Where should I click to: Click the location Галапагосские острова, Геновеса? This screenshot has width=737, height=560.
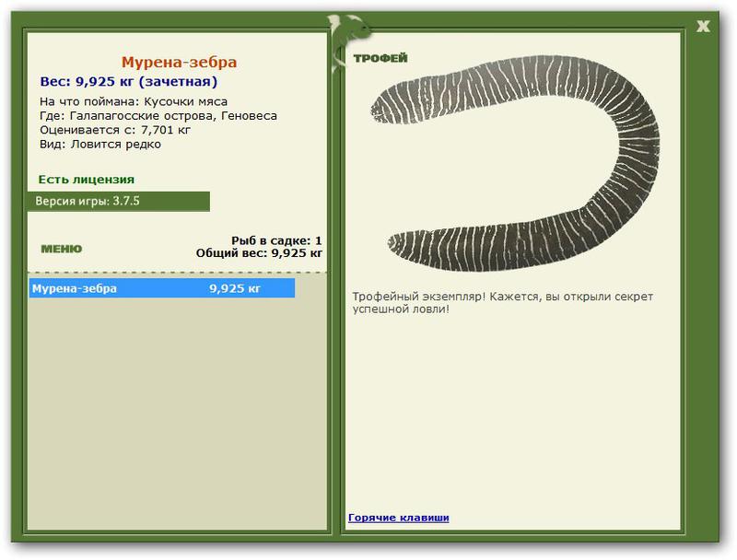click(x=173, y=115)
